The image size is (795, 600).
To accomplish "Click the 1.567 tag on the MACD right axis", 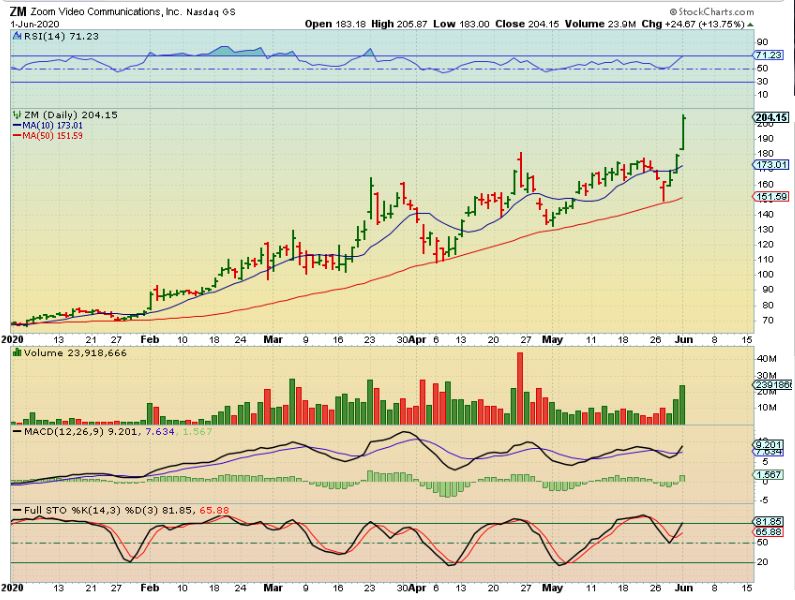I will pos(769,475).
